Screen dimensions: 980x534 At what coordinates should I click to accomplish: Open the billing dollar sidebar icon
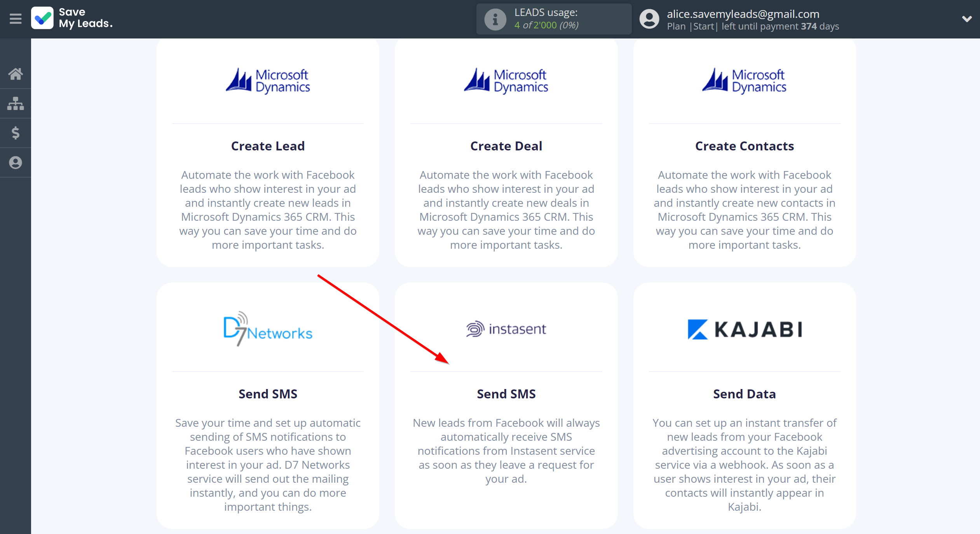click(16, 133)
